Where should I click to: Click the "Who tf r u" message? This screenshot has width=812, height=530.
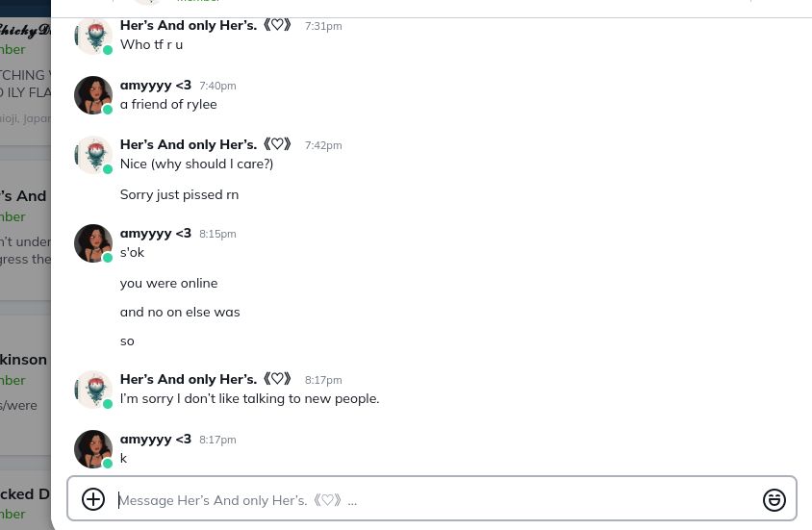tap(151, 44)
